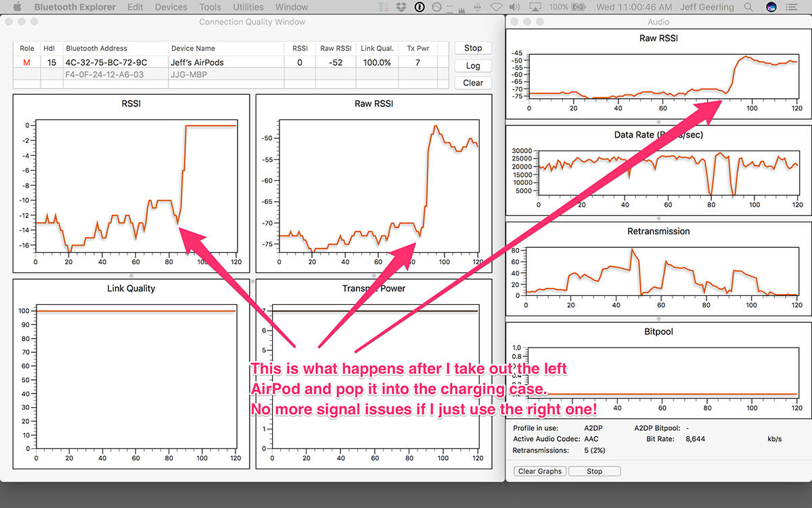Click the Clear button in Connection Quality
Image resolution: width=812 pixels, height=508 pixels.
pyautogui.click(x=473, y=83)
